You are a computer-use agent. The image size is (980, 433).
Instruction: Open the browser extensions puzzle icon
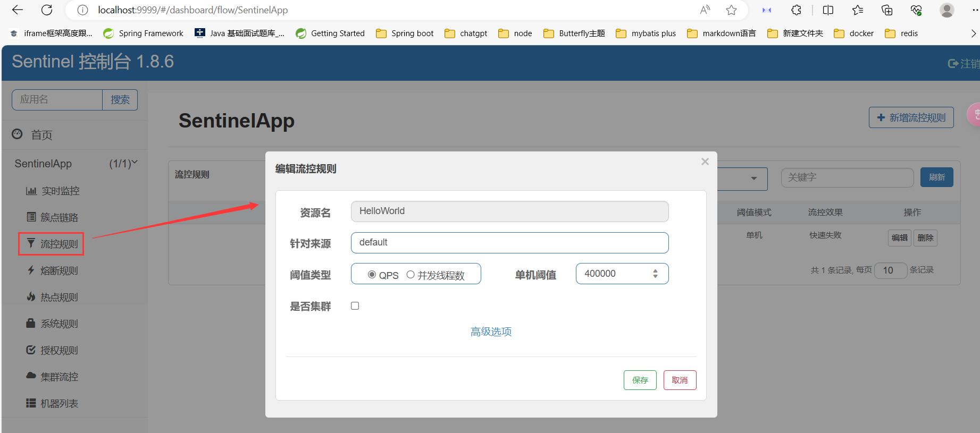796,10
